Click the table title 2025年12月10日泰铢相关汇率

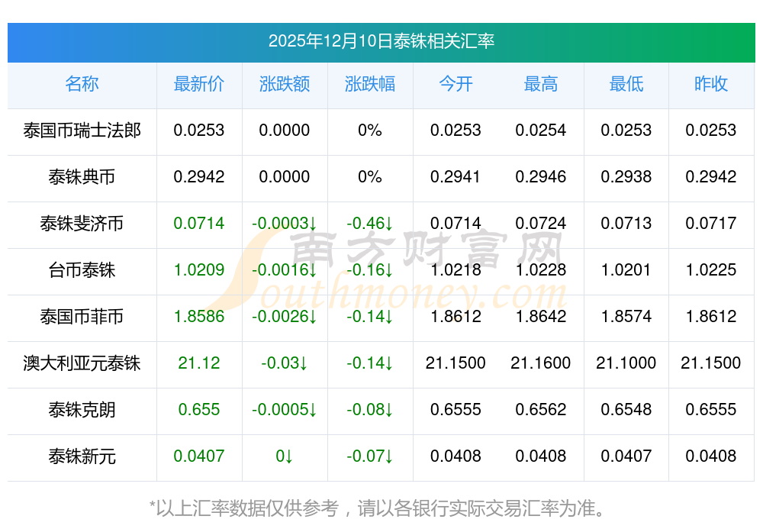381,41
